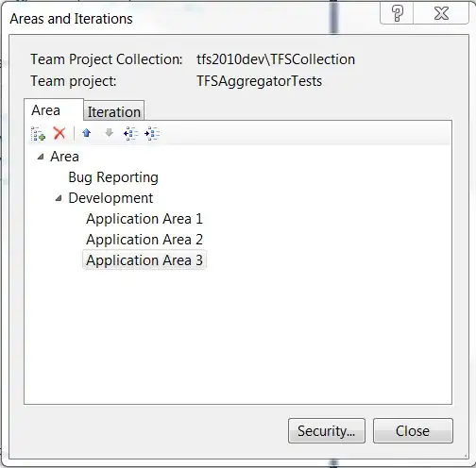The image size is (476, 468).
Task: Move selected node down
Action: click(109, 133)
